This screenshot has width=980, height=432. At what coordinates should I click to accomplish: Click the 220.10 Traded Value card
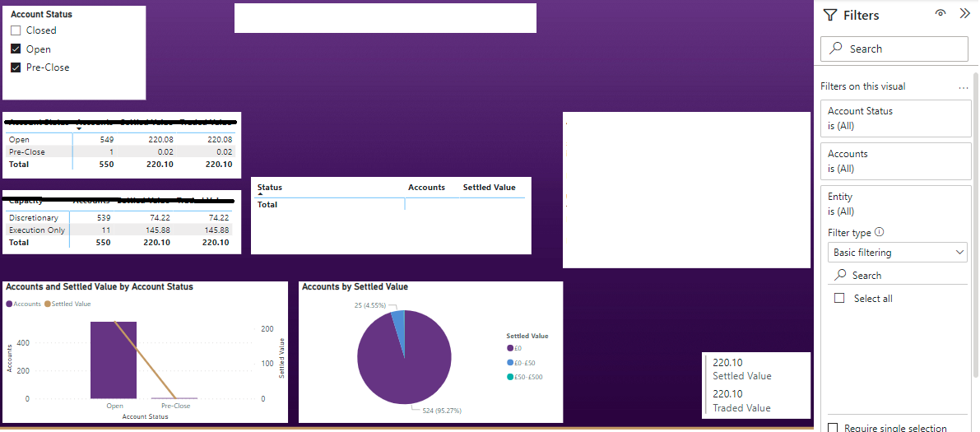pos(742,401)
